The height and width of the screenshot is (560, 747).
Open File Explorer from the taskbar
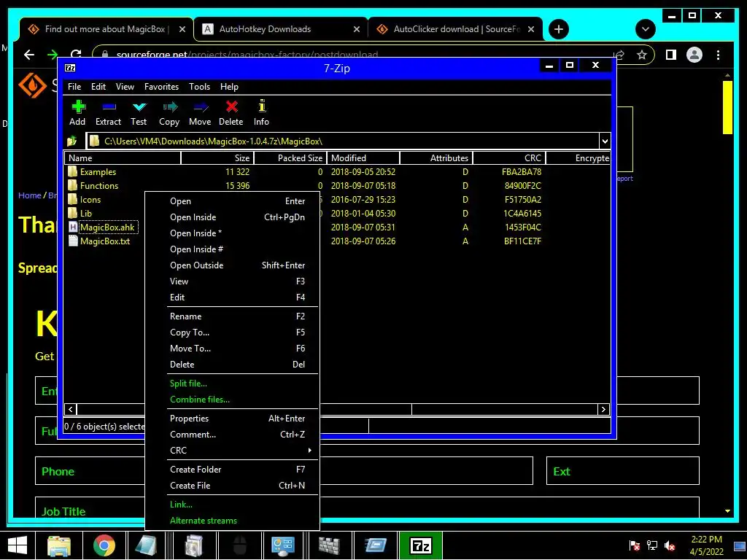pos(59,545)
